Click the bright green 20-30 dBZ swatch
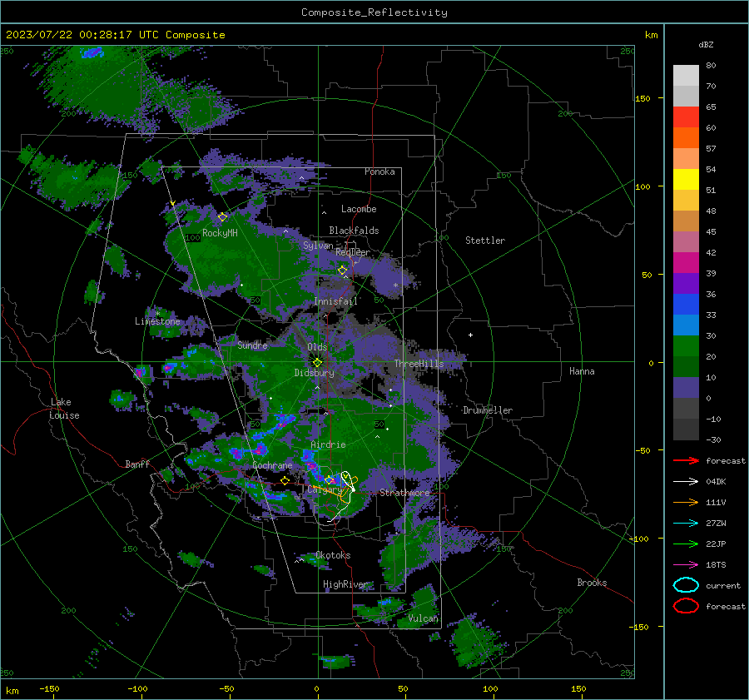749x700 pixels. pos(686,346)
